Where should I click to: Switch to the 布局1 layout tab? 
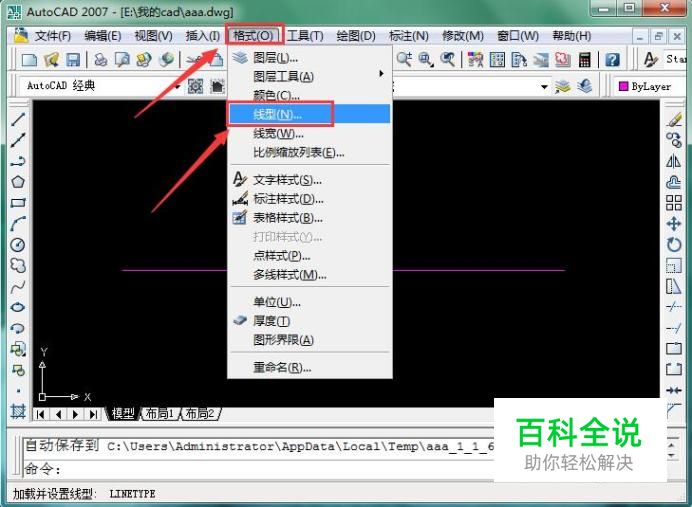pos(159,413)
